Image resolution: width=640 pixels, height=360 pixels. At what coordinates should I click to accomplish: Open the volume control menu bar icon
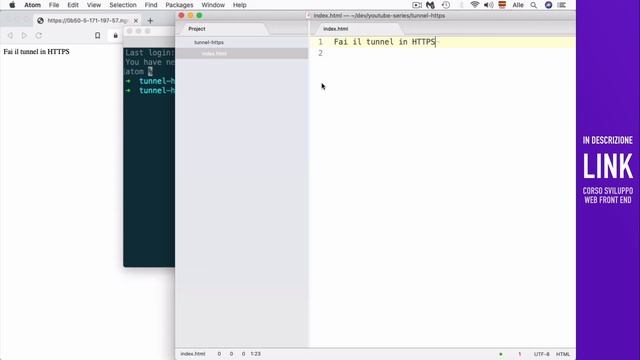[488, 5]
